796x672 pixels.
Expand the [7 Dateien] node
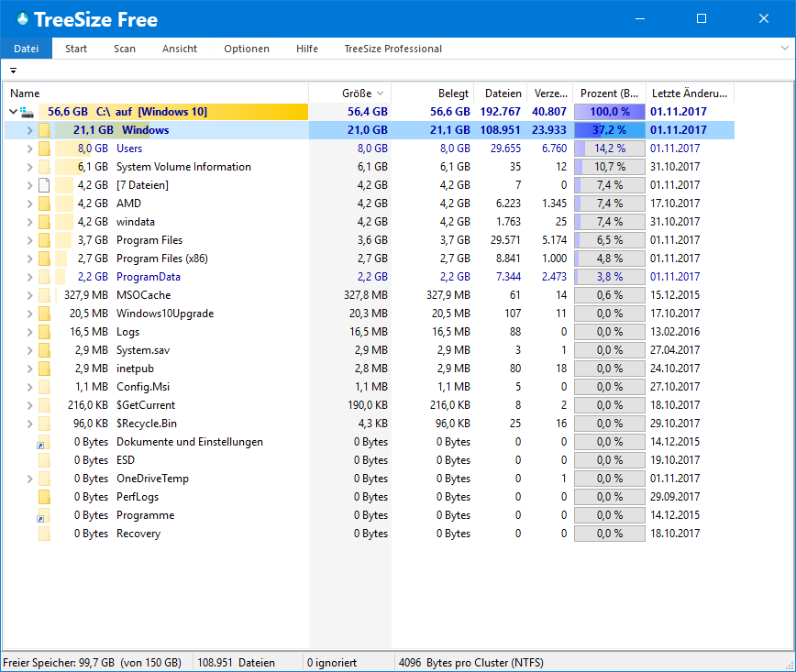click(x=29, y=185)
